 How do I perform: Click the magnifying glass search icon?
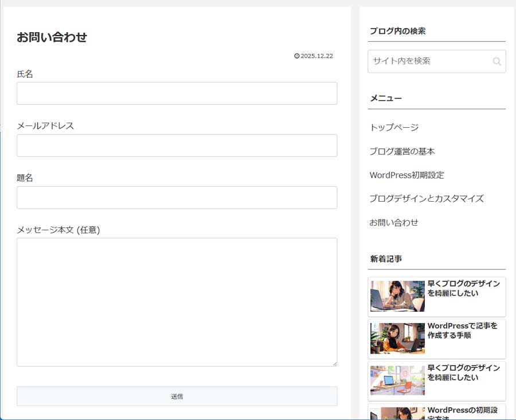point(497,61)
